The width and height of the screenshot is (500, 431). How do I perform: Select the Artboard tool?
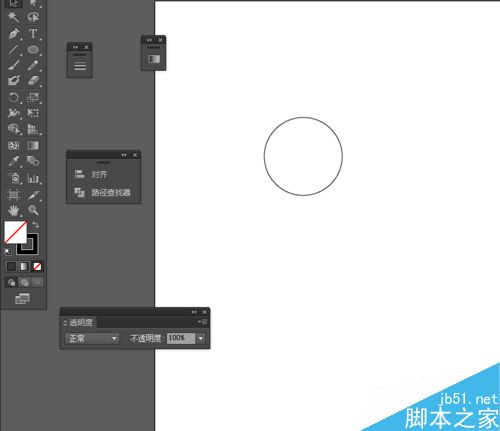pyautogui.click(x=13, y=195)
